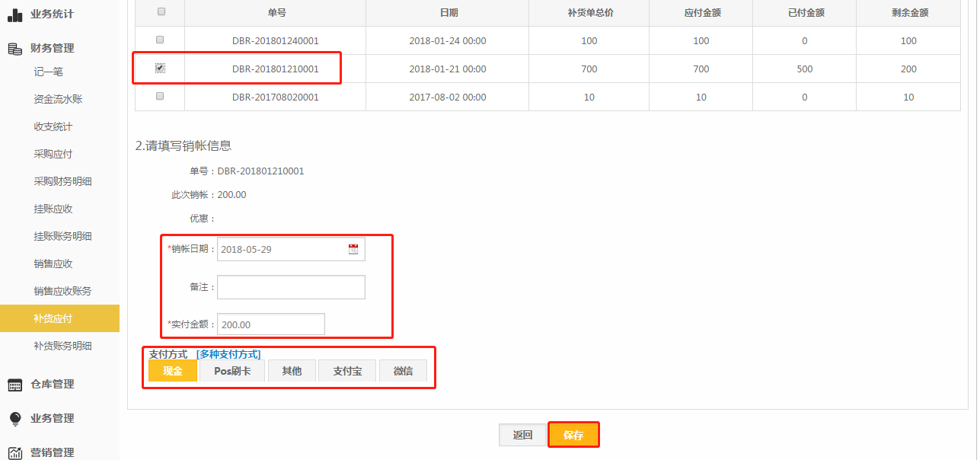Image resolution: width=980 pixels, height=460 pixels.
Task: Click the 返回 button
Action: click(522, 435)
